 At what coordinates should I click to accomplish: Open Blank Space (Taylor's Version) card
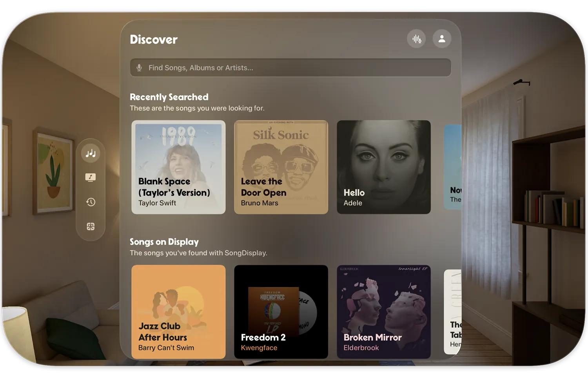click(x=178, y=167)
